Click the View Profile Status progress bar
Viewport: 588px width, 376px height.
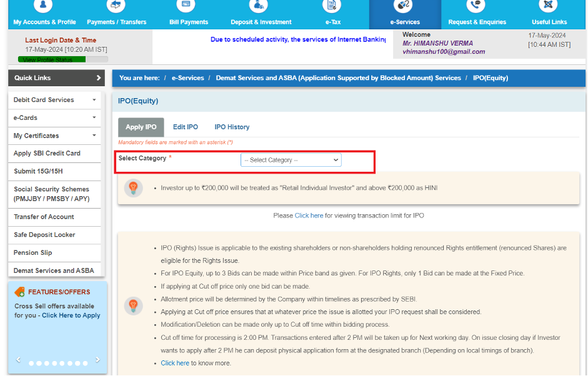(x=62, y=59)
